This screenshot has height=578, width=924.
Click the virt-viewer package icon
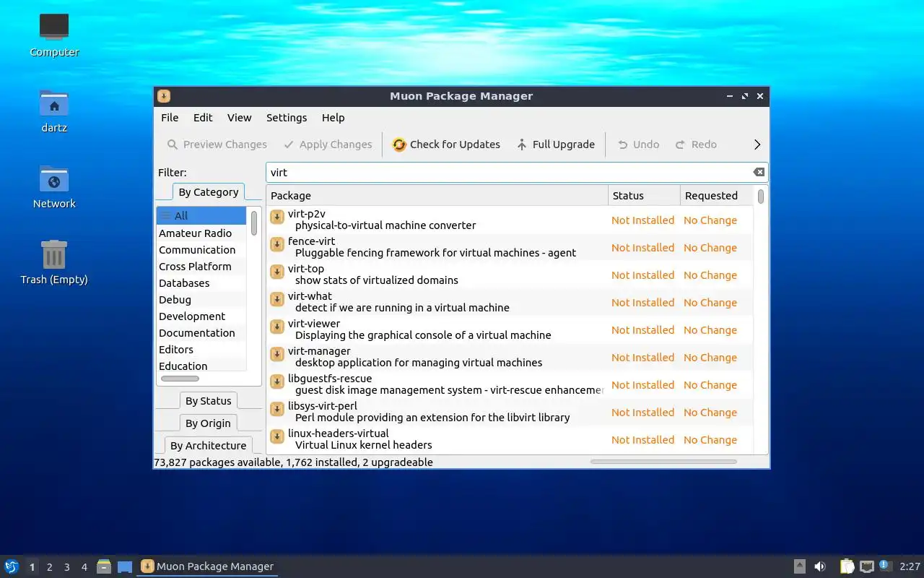[276, 327]
